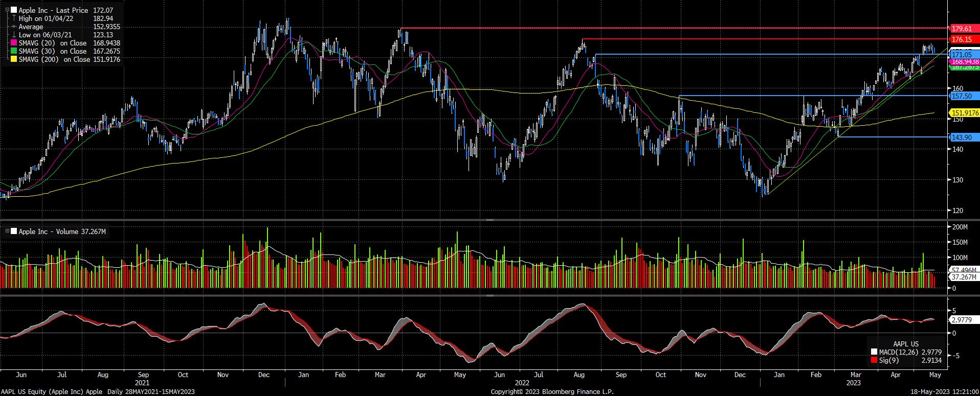Click the 200M volume axis label
This screenshot has width=980, height=396.
pyautogui.click(x=960, y=227)
